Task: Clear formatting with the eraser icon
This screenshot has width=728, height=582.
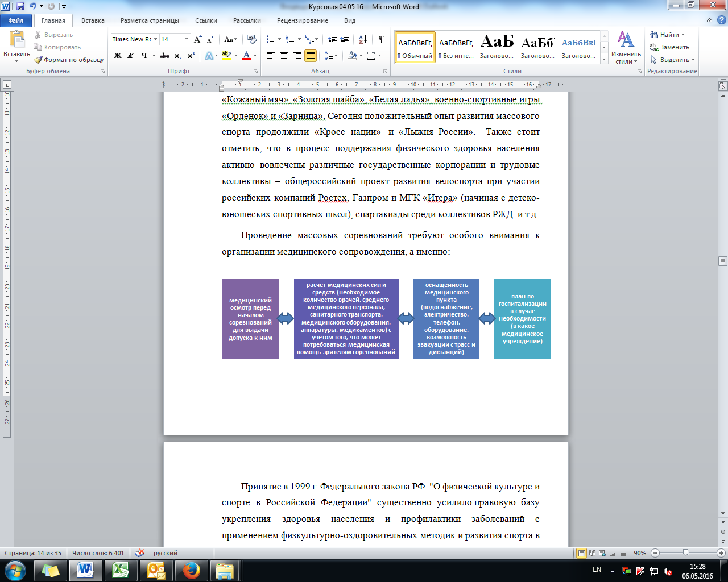Action: coord(253,39)
